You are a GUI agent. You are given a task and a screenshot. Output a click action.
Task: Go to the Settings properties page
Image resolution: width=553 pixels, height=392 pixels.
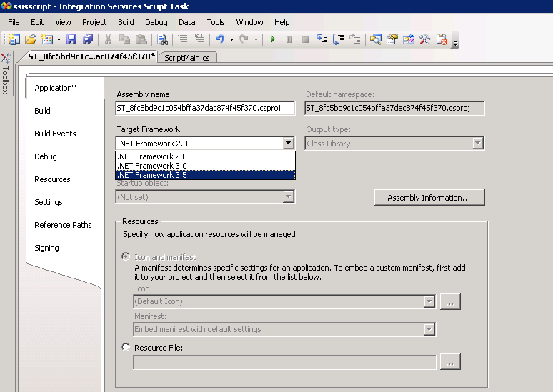[49, 202]
